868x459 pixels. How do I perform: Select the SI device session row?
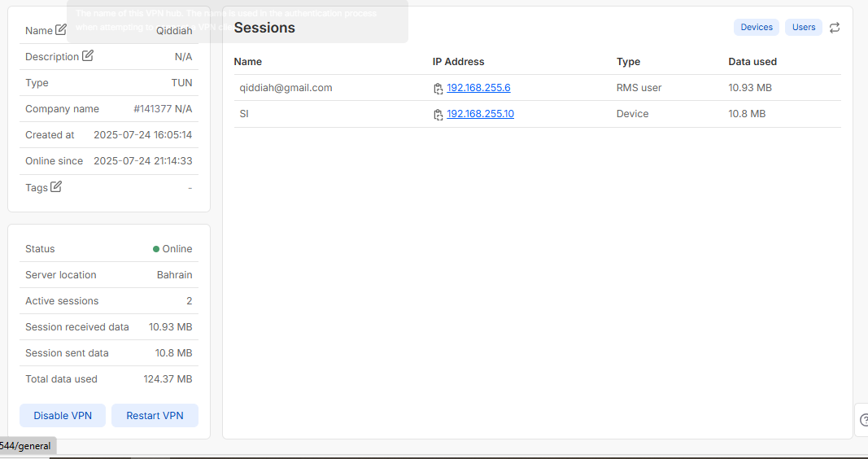pyautogui.click(x=244, y=114)
